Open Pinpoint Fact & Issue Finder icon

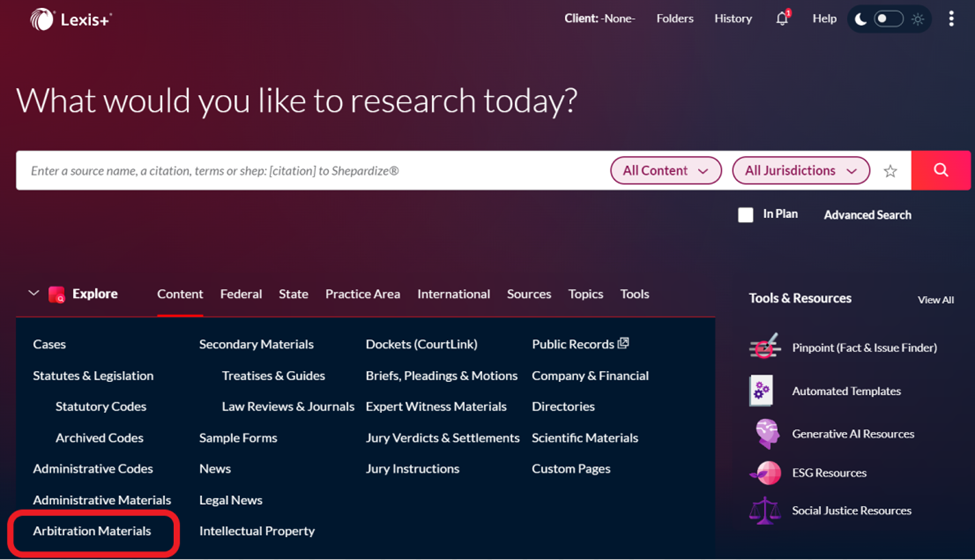(x=764, y=347)
